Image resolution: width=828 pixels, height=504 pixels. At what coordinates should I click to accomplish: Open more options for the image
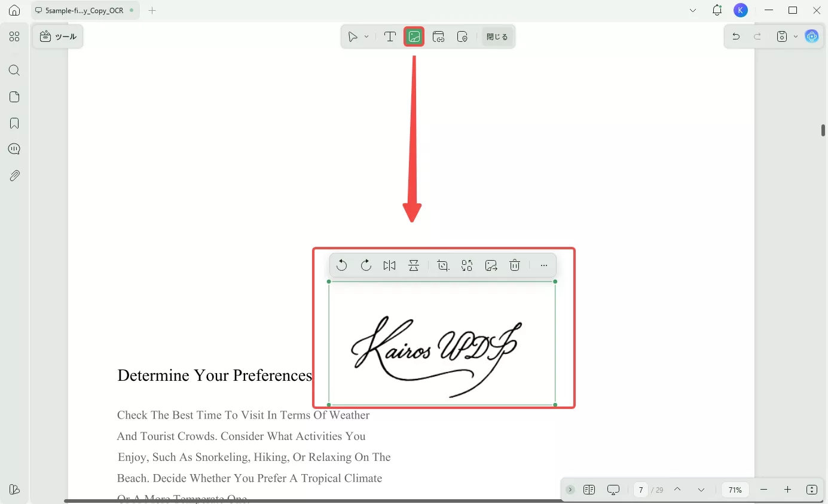point(543,265)
